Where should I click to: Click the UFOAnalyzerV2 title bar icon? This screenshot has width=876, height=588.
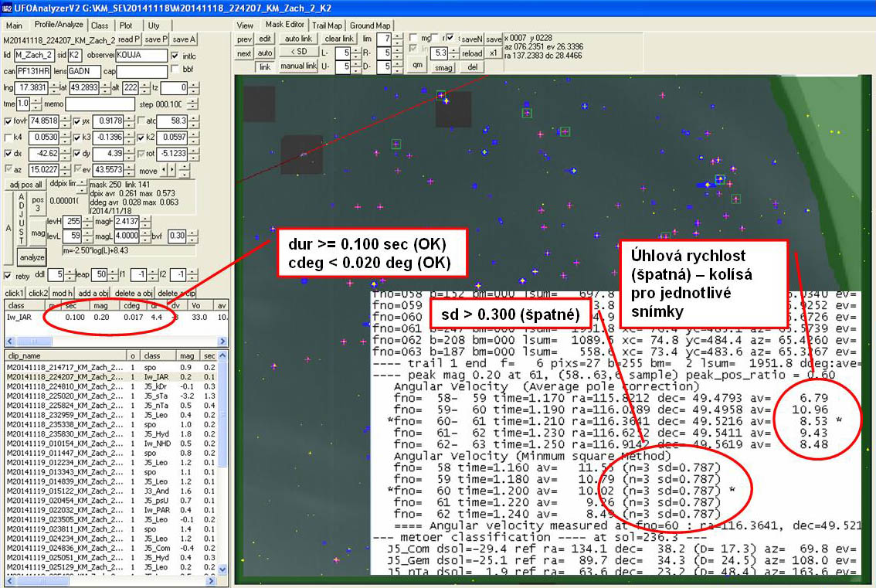pos(7,8)
